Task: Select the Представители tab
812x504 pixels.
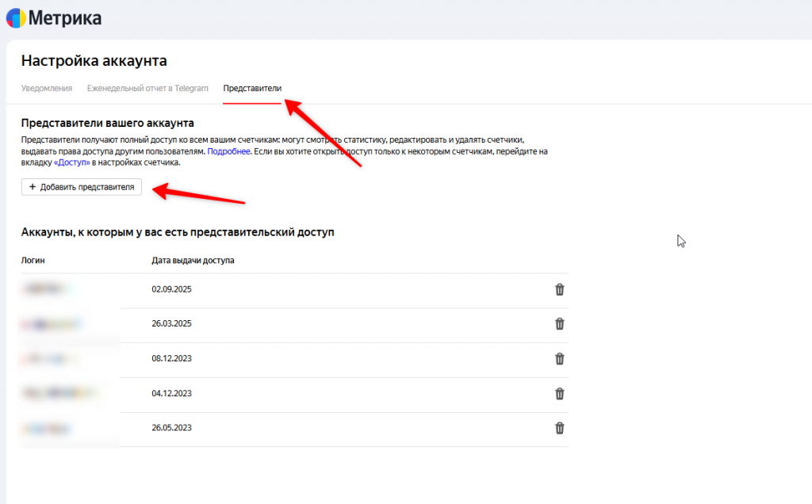Action: 252,88
